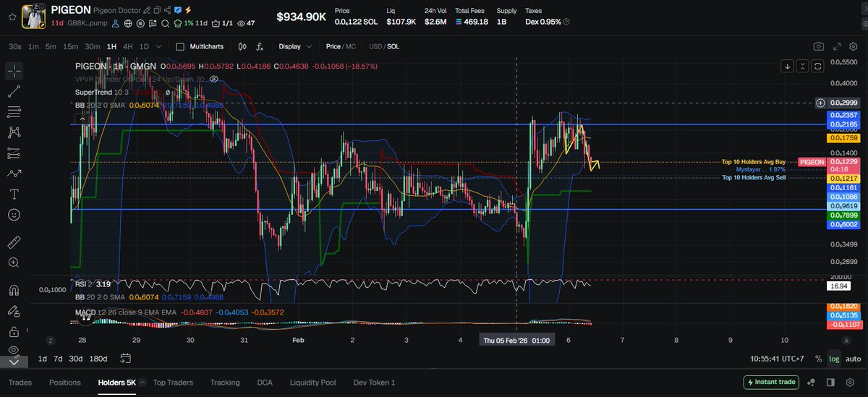Hide all drawings with the eye icon
The width and height of the screenshot is (868, 397).
click(x=14, y=349)
